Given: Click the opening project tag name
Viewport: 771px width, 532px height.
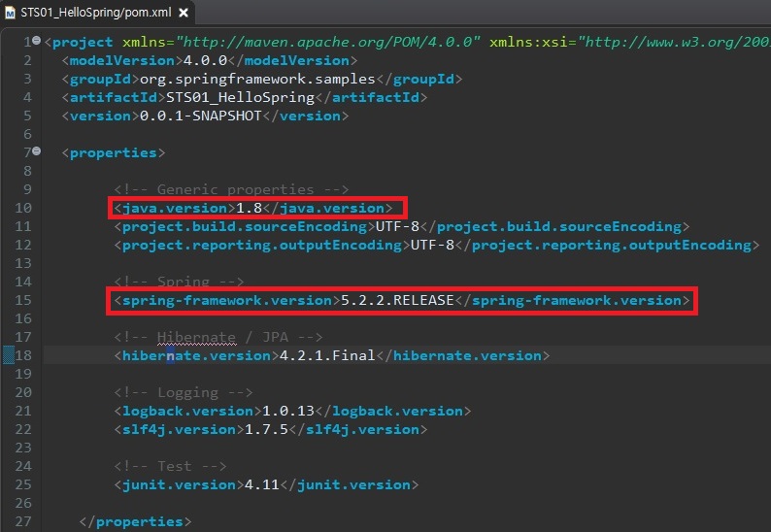Looking at the screenshot, I should tap(83, 43).
